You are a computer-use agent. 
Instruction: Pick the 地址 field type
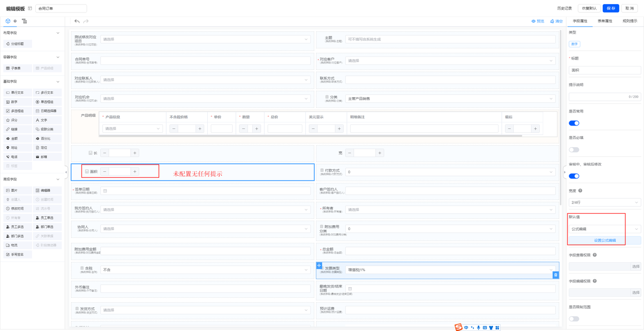[18, 148]
